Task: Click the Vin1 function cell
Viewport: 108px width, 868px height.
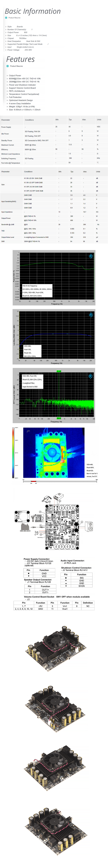Action: click(65, 606)
